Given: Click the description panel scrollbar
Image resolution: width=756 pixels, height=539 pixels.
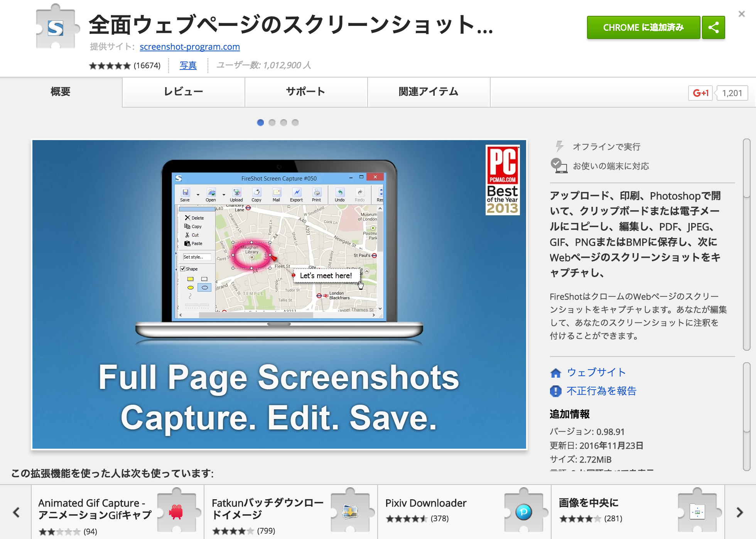Looking at the screenshot, I should coord(746,245).
